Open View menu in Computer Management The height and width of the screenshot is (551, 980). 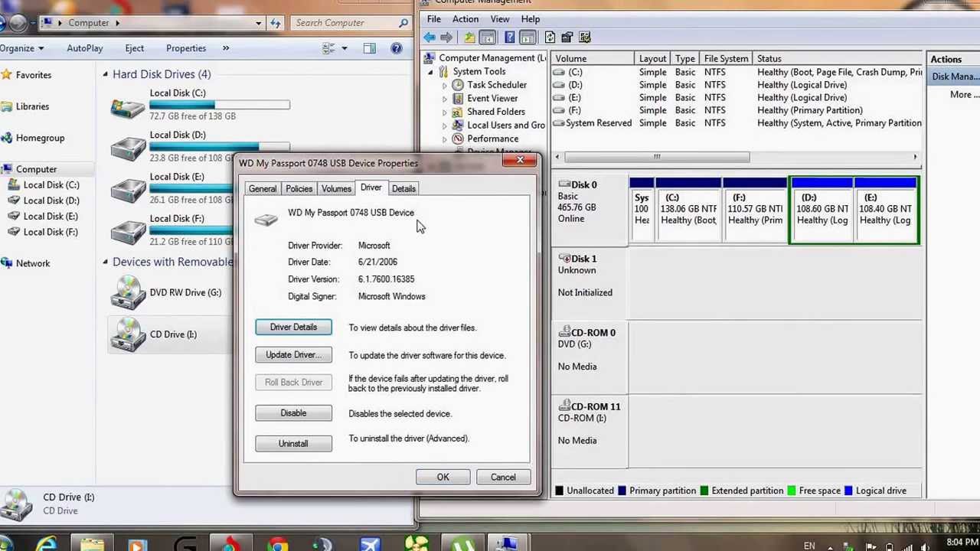(499, 19)
